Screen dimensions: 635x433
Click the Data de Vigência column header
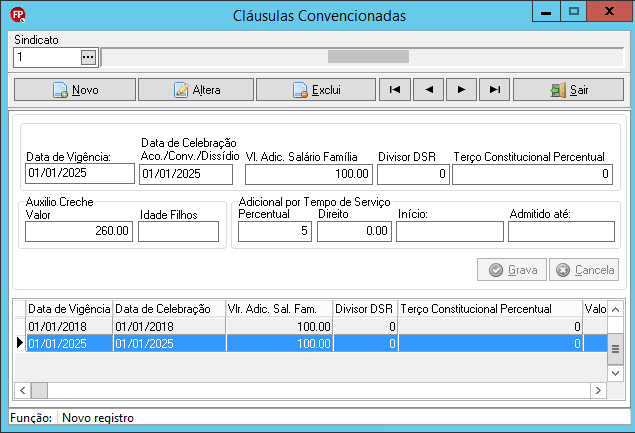69,309
